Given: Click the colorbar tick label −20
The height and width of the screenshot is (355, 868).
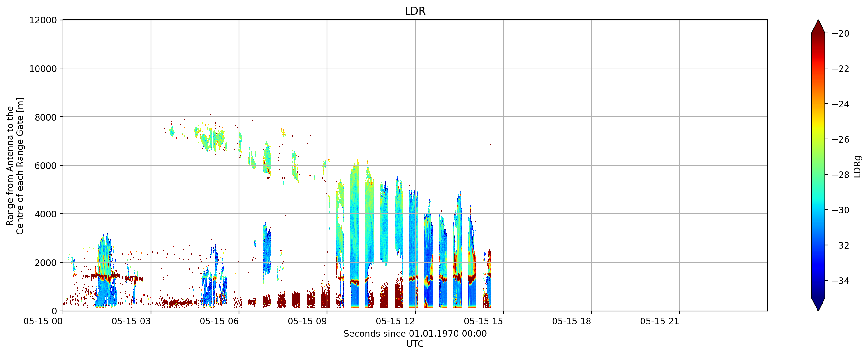Looking at the screenshot, I should tap(841, 33).
